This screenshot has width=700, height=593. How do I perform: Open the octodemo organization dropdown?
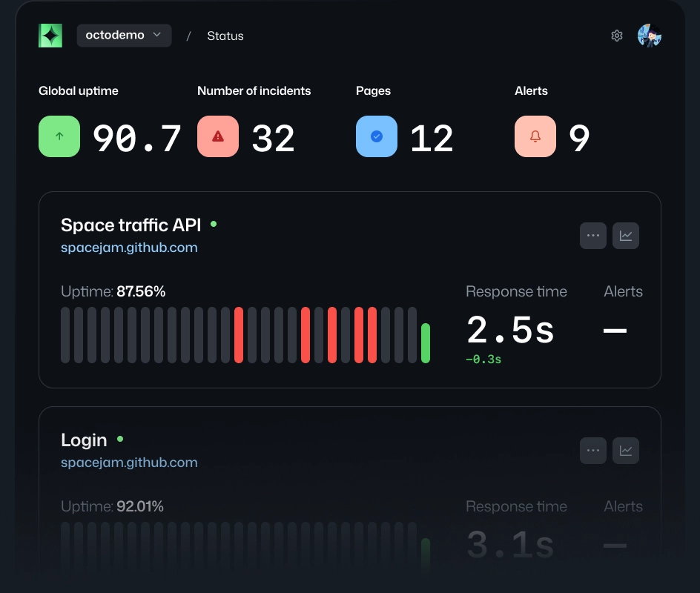pos(124,35)
